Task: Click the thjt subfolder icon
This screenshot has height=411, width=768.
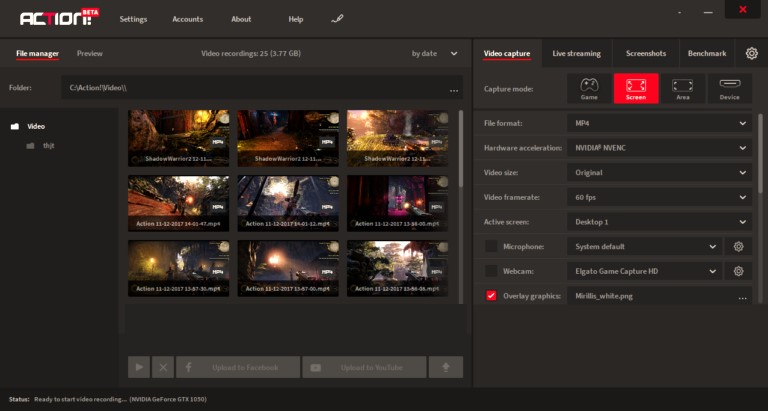Action: [30, 146]
